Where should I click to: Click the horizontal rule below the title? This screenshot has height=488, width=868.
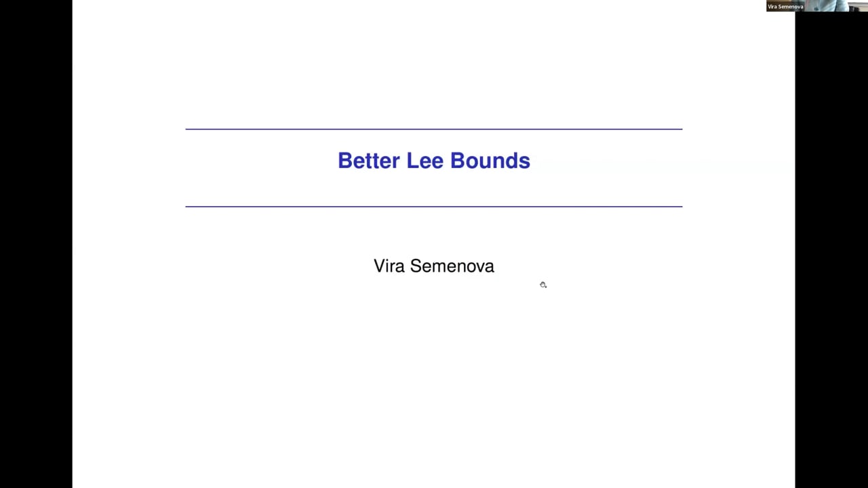[433, 206]
